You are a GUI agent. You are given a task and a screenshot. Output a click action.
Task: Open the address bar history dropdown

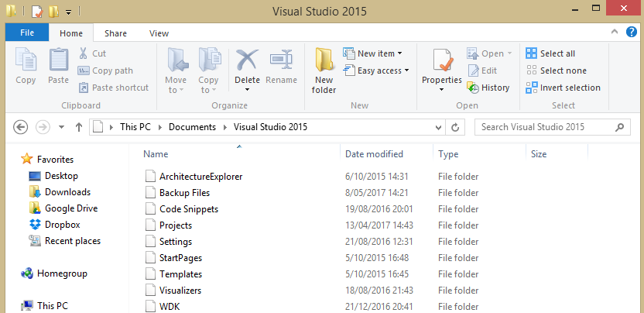(438, 127)
